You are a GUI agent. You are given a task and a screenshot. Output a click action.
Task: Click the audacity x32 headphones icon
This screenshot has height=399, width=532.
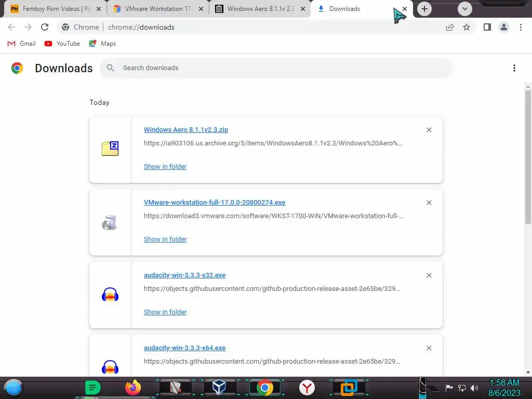(110, 295)
